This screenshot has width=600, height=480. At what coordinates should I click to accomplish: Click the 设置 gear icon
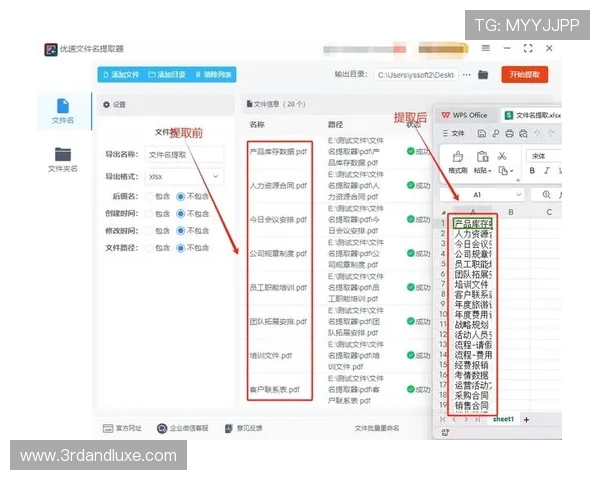click(x=106, y=104)
